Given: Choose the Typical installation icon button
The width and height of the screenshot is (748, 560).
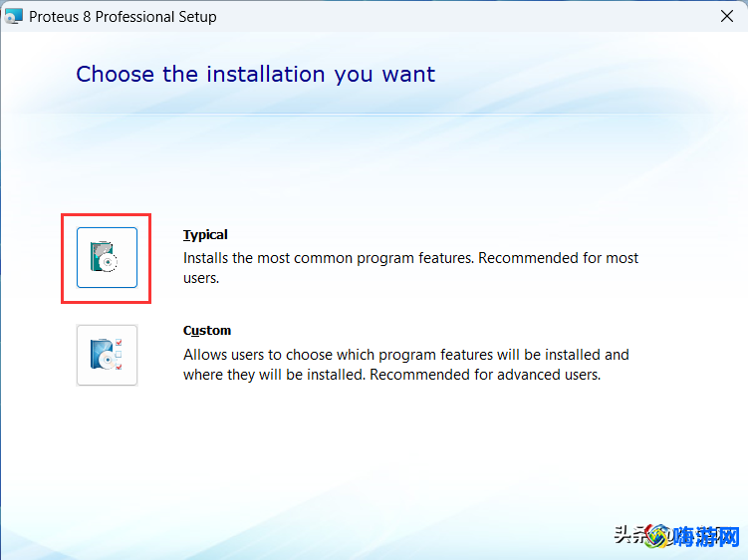Looking at the screenshot, I should (107, 258).
